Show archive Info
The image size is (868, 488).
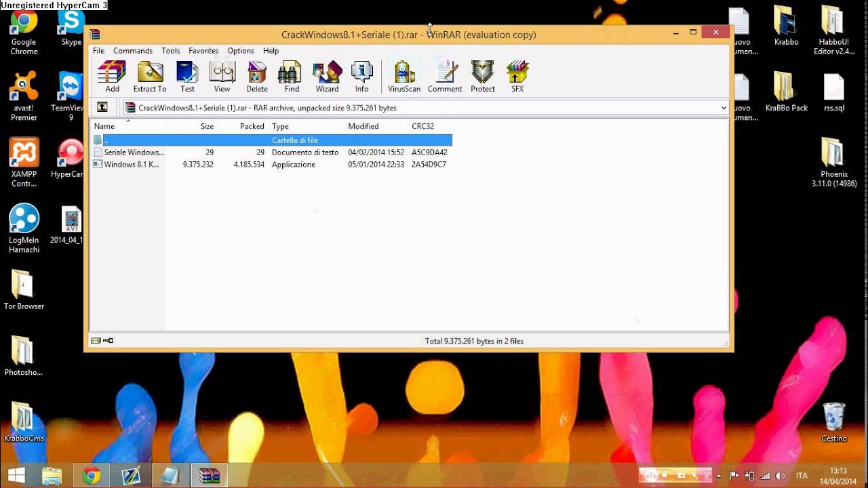pyautogui.click(x=361, y=77)
